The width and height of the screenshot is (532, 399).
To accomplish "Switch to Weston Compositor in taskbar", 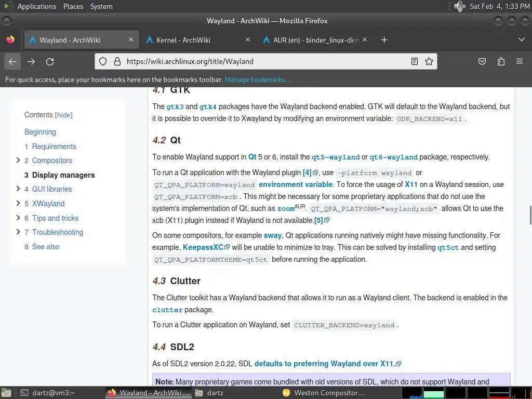I will coord(324,393).
